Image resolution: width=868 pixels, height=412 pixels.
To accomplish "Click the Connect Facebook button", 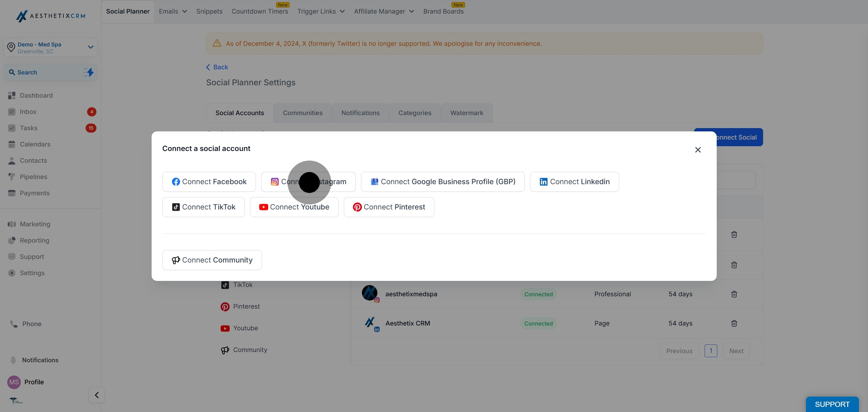I will click(209, 181).
